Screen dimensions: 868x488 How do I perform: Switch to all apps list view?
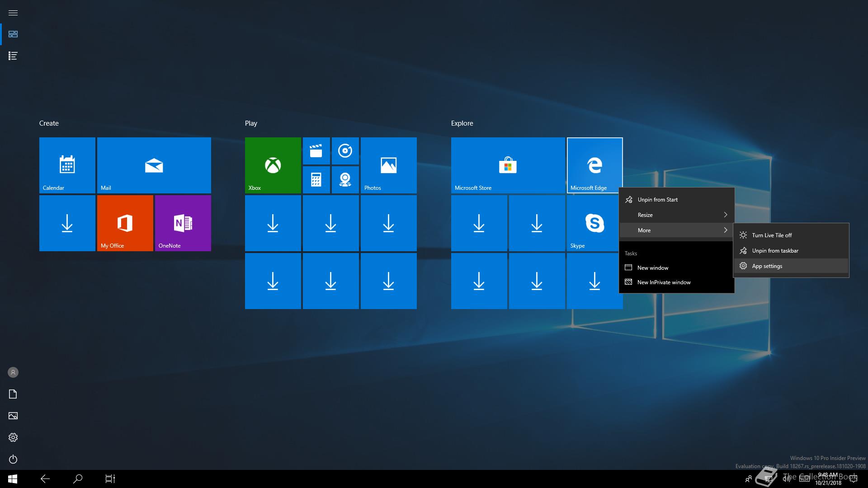point(13,56)
